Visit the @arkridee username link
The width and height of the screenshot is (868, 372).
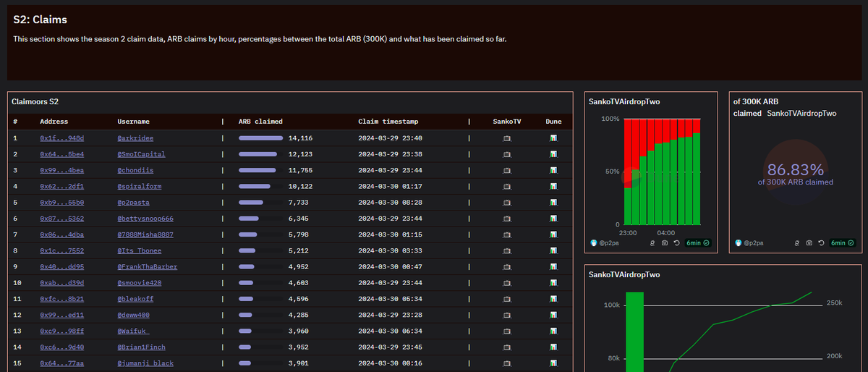coord(135,138)
